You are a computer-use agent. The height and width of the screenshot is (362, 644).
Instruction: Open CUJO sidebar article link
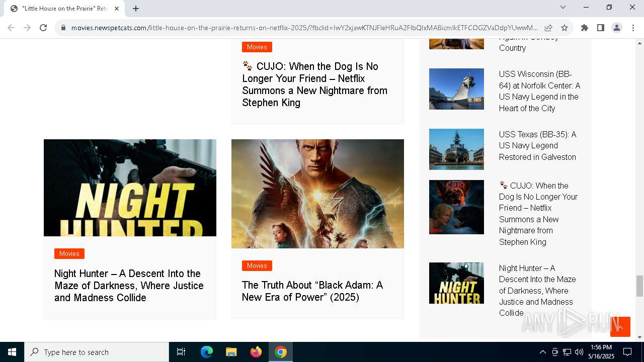click(538, 214)
